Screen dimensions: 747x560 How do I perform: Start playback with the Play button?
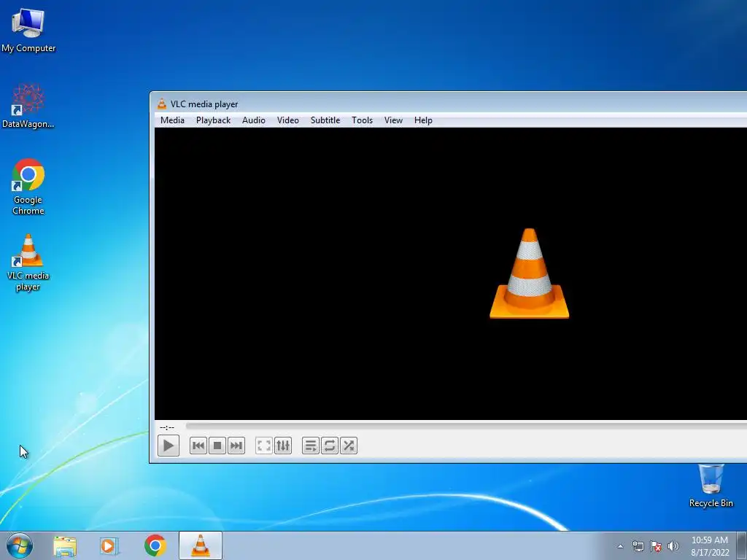(169, 446)
